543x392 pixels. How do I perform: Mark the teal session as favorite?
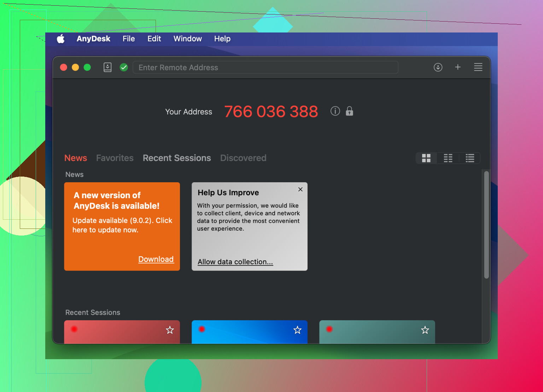point(425,330)
